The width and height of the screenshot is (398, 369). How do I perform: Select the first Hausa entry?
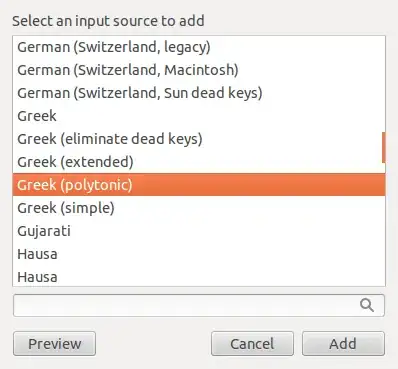pos(199,254)
